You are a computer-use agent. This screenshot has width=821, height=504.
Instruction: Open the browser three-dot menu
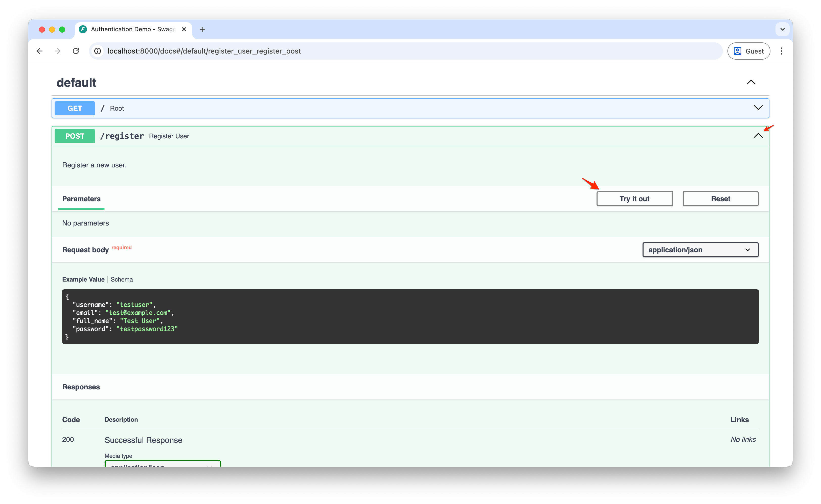click(781, 51)
